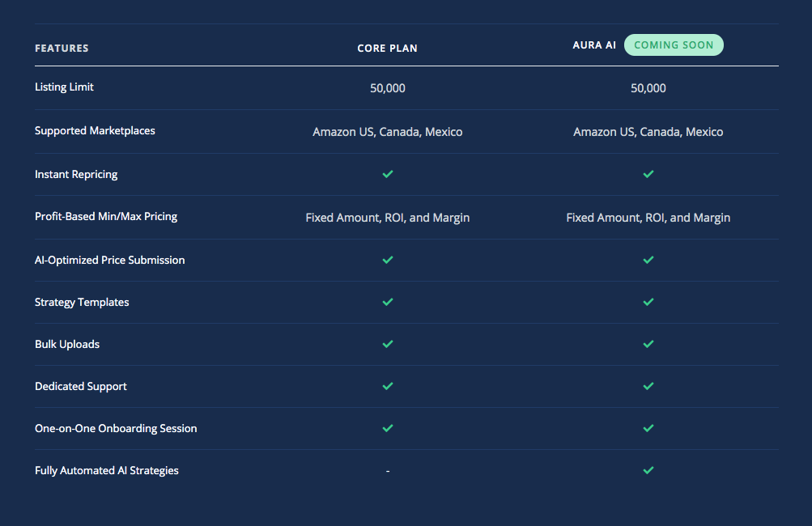The width and height of the screenshot is (812, 526).
Task: Click the Strategy Templates feature label
Action: pos(82,303)
